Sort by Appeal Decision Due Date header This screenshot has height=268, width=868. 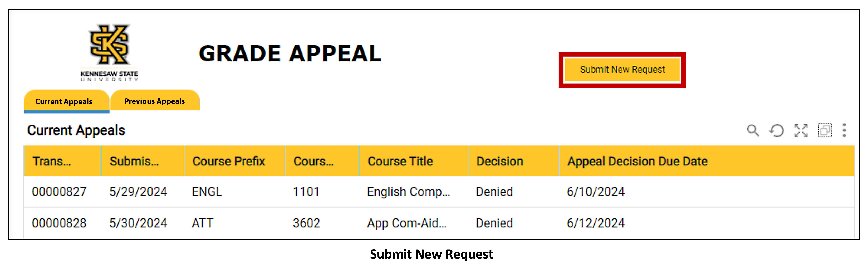coord(637,162)
